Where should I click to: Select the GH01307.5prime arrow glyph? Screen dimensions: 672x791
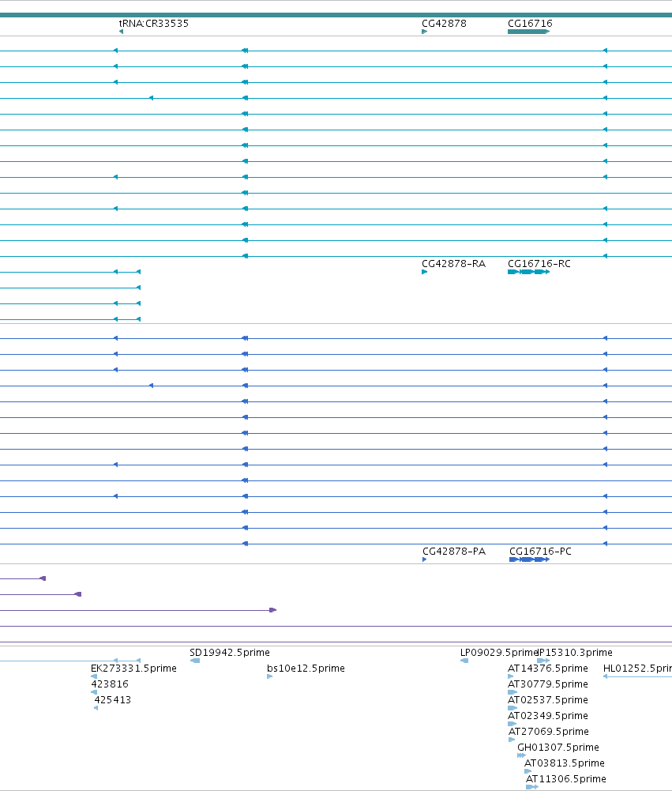tap(521, 755)
